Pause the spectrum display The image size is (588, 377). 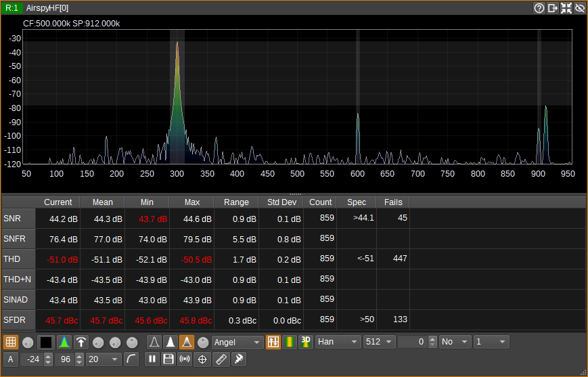(x=152, y=359)
